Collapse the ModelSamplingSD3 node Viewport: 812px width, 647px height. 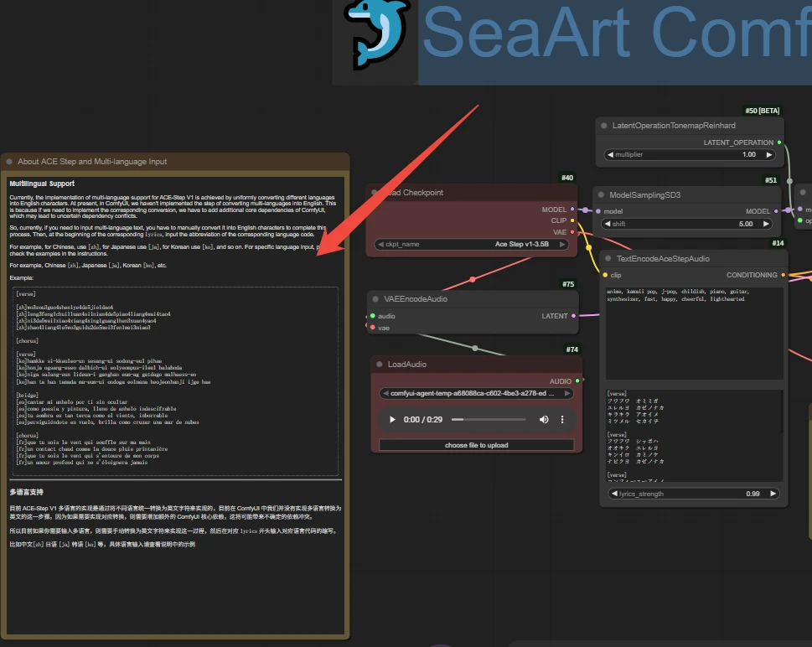click(601, 195)
